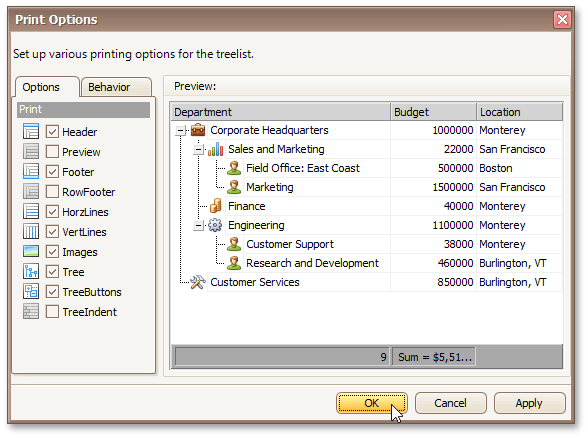Switch to the Behavior tab
This screenshot has width=588, height=438.
pos(117,87)
